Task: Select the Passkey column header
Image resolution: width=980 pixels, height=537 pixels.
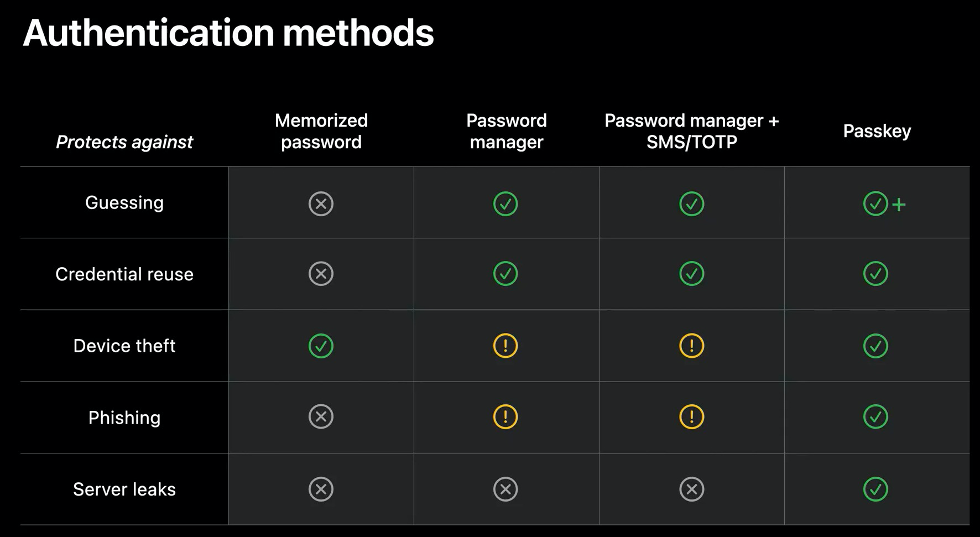Action: [877, 132]
